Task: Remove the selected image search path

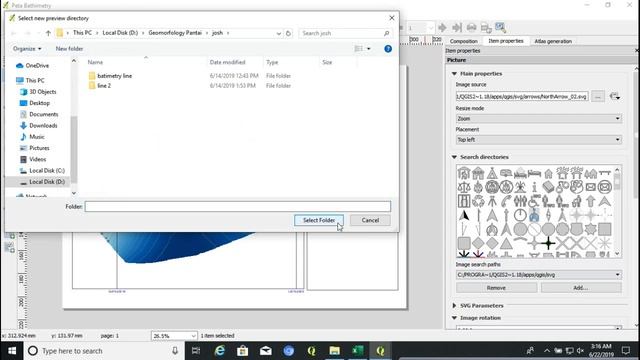Action: coord(496,288)
